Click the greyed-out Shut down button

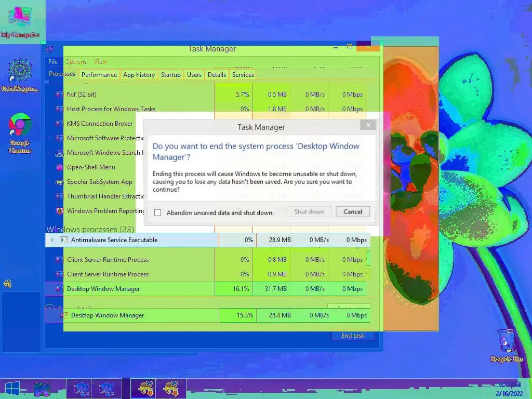tap(309, 212)
